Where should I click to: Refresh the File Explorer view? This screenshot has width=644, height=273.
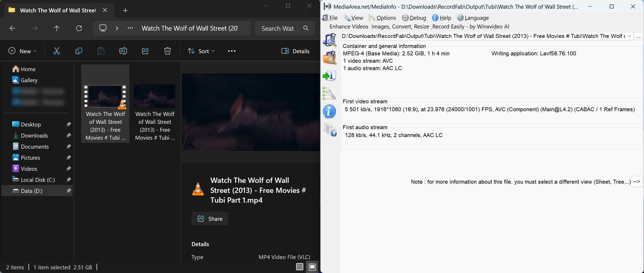(79, 28)
